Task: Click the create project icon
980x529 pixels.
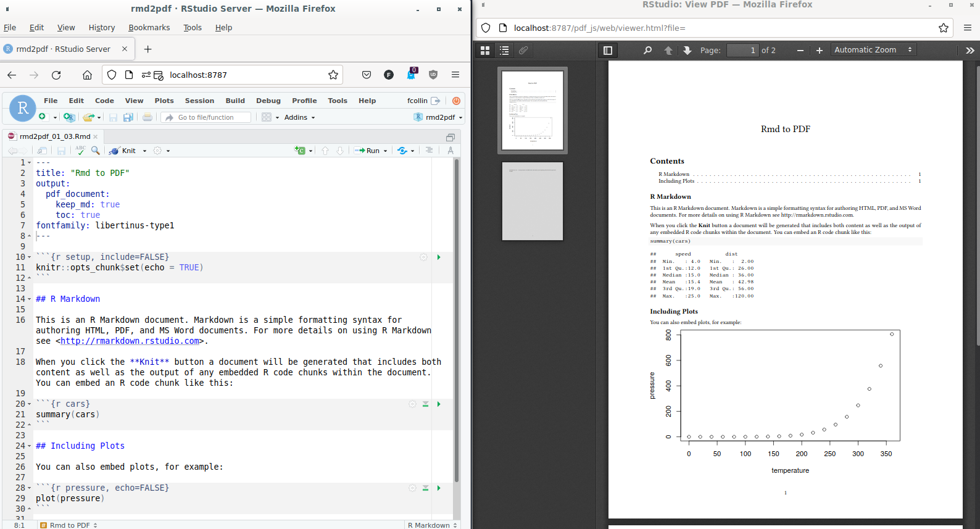Action: pos(69,117)
